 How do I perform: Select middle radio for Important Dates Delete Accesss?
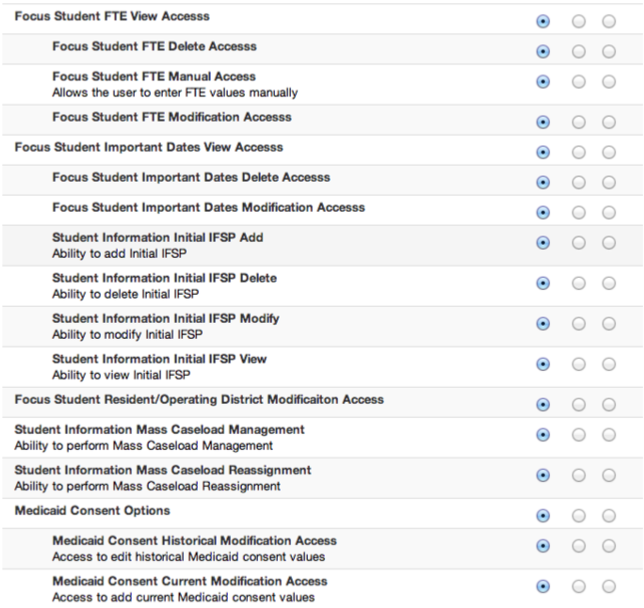579,182
